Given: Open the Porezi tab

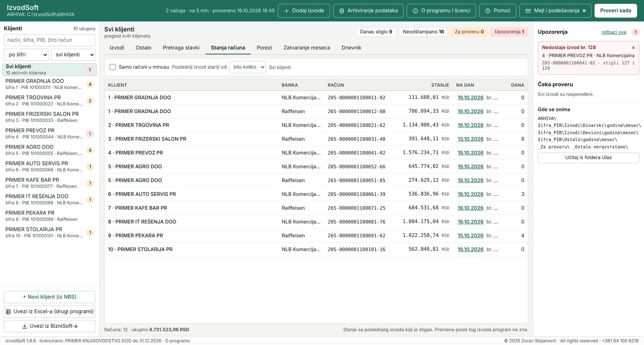Looking at the screenshot, I should tap(264, 48).
